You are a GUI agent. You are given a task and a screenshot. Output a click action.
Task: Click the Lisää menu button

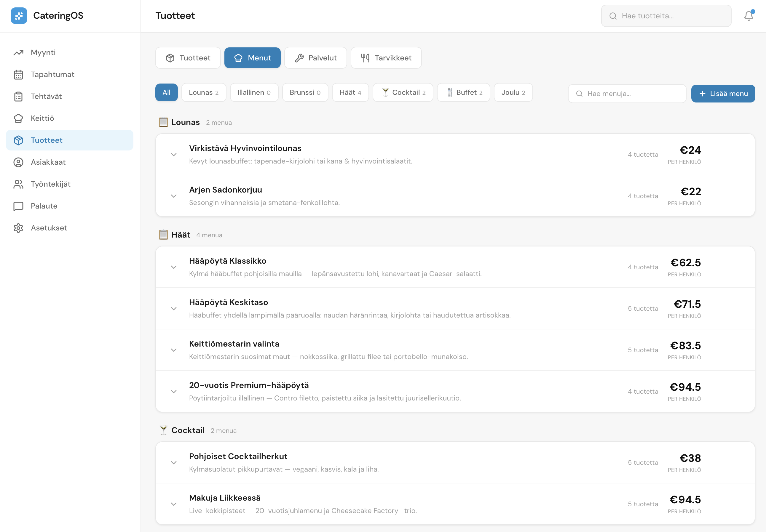click(x=723, y=93)
